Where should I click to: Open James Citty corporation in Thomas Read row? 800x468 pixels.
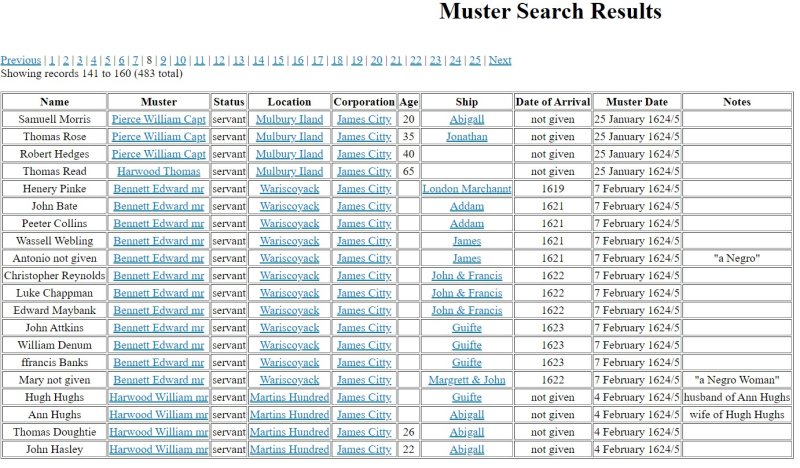click(364, 171)
